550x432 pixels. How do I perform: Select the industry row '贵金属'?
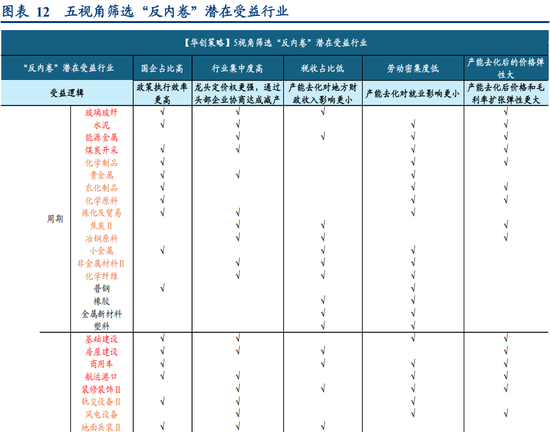[x=101, y=175]
